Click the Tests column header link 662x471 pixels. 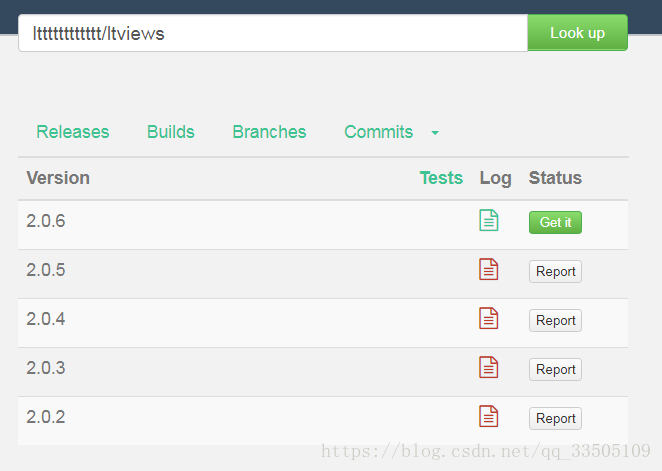pyautogui.click(x=441, y=178)
